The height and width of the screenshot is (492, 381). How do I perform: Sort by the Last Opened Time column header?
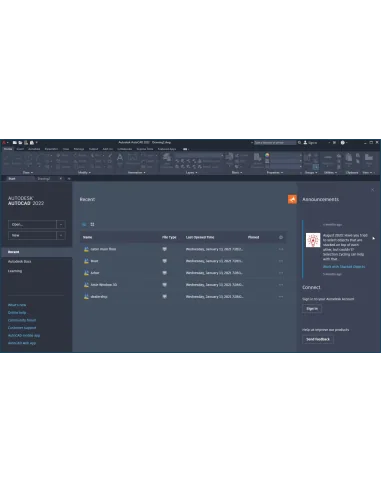tap(200, 237)
